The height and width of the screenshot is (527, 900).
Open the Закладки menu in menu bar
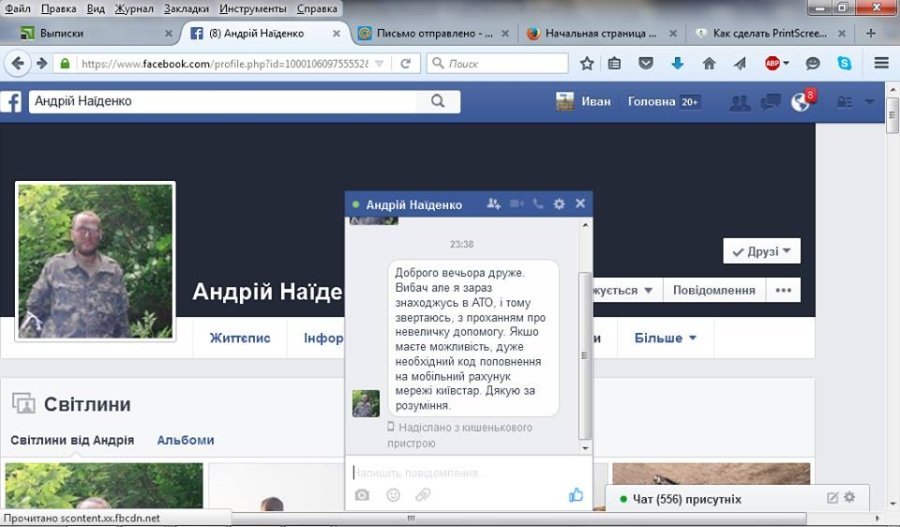187,9
